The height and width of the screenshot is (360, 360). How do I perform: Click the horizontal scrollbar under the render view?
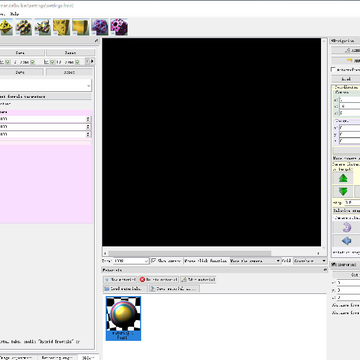[x=190, y=253]
